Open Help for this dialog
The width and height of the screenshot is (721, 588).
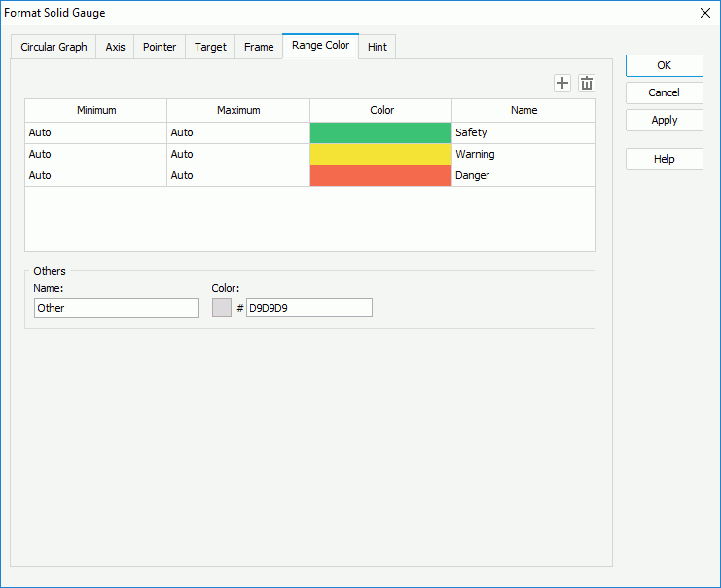coord(664,159)
